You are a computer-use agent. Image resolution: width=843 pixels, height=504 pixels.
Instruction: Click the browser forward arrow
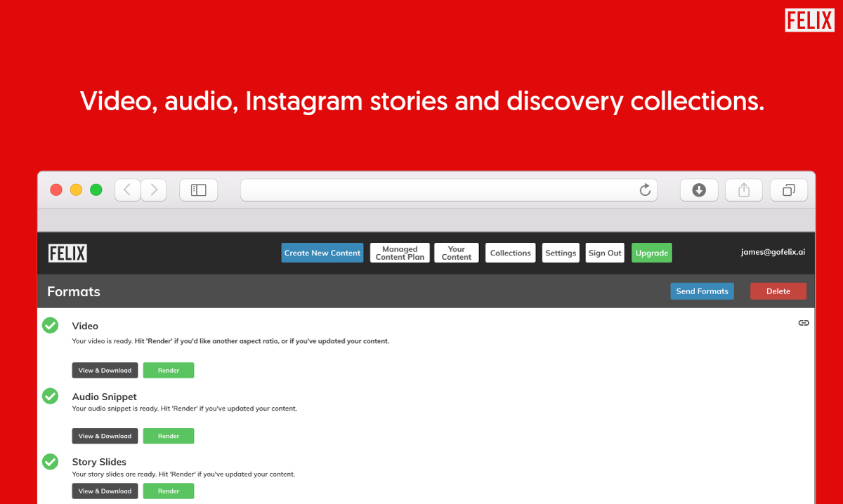(154, 190)
